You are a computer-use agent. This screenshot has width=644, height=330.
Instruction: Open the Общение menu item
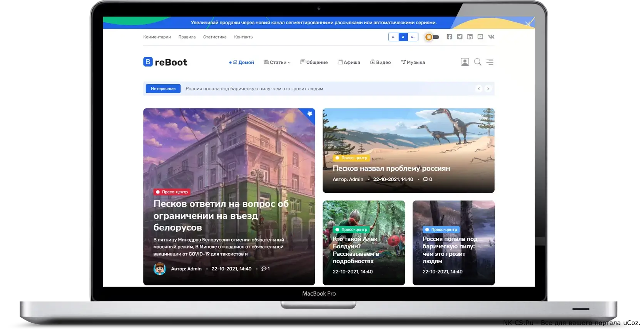[314, 62]
